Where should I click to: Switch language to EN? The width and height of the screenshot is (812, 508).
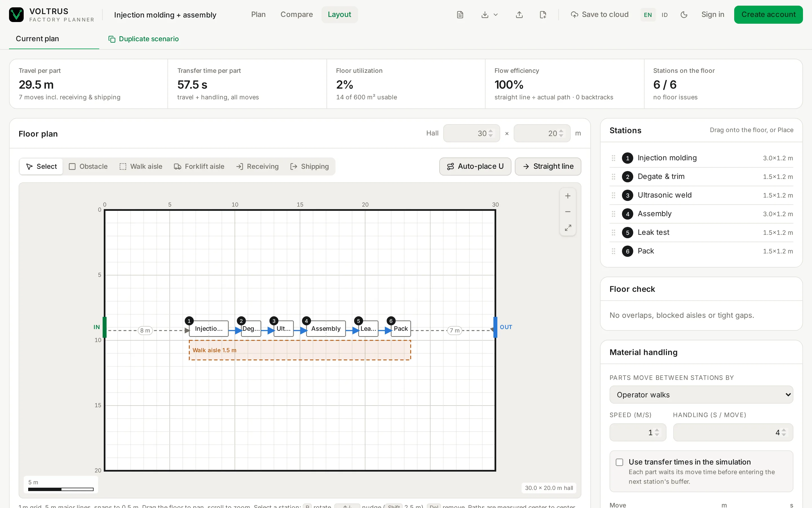point(648,15)
